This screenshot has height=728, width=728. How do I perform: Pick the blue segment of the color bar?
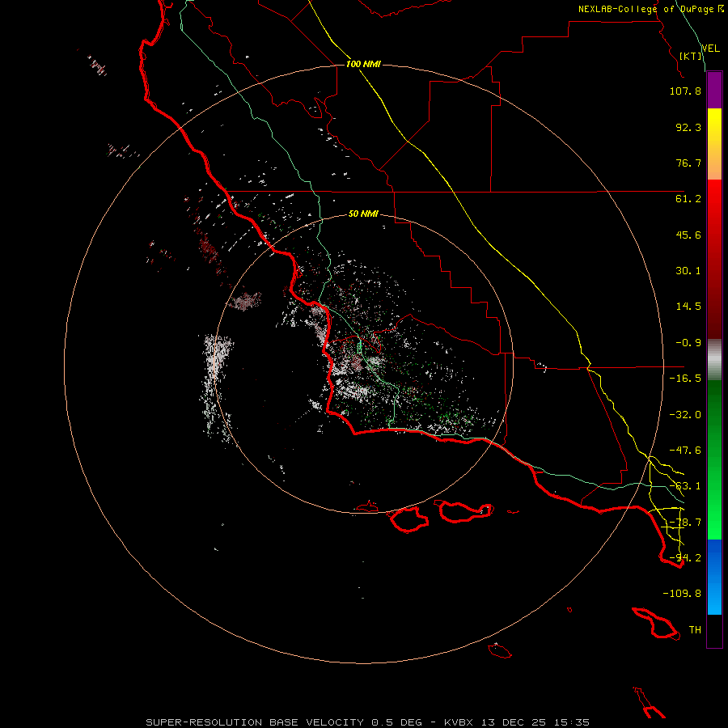point(714,577)
